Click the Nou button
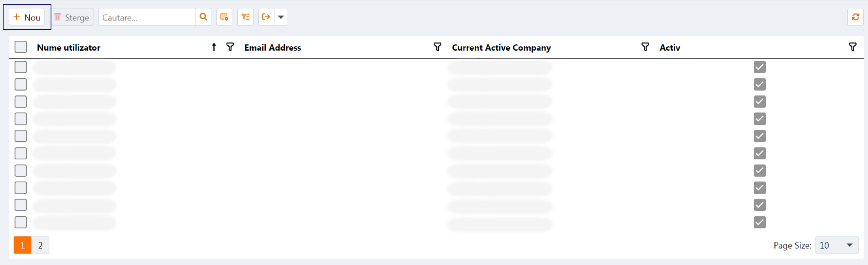Image resolution: width=868 pixels, height=265 pixels. [x=27, y=17]
